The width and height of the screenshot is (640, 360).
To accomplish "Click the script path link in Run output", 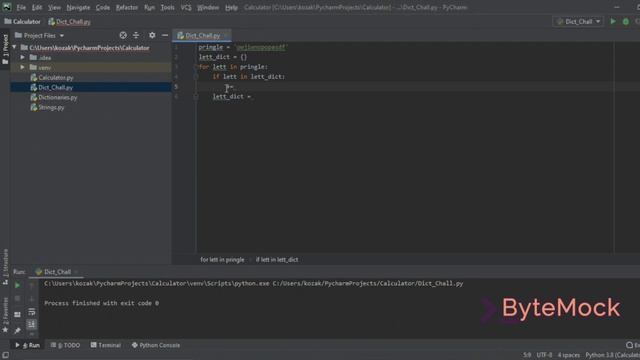I will (x=368, y=283).
